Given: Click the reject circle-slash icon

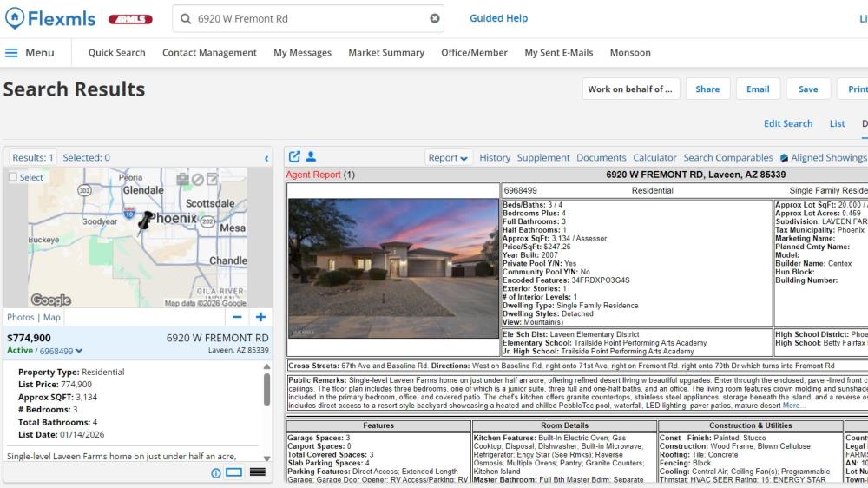Looking at the screenshot, I should click(198, 179).
